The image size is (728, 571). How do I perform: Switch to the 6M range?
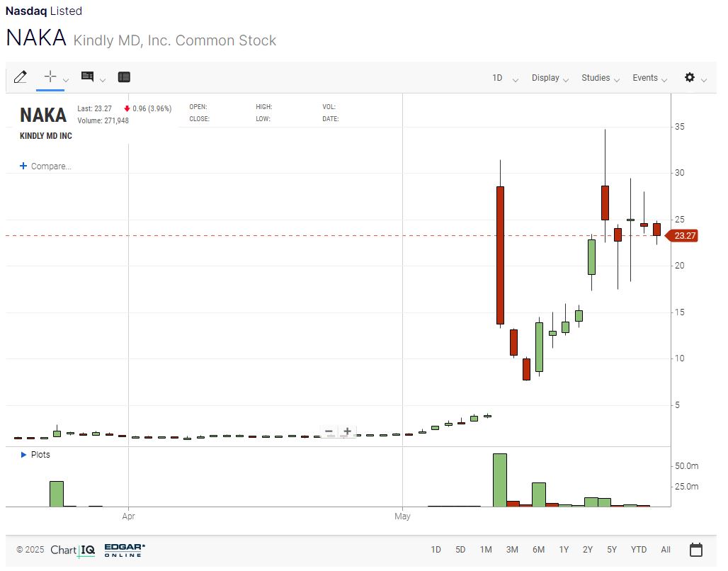pyautogui.click(x=538, y=550)
